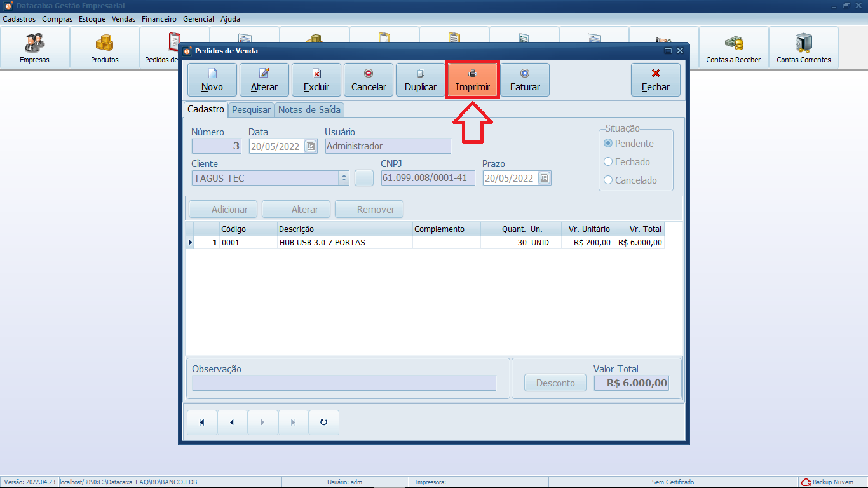Viewport: 868px width, 488px height.
Task: Click the Novo order button
Action: [x=212, y=80]
